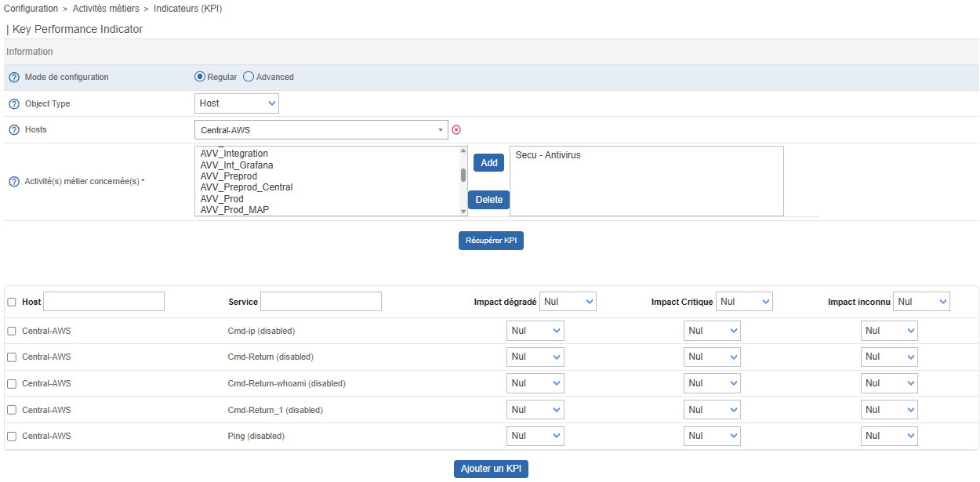
Task: Check the select-all Host header checkbox
Action: click(x=12, y=303)
